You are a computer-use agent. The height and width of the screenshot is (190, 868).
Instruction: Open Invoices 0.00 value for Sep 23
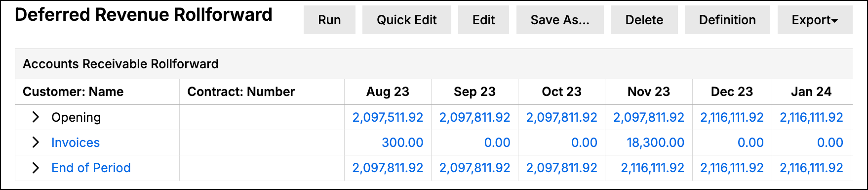(x=497, y=142)
